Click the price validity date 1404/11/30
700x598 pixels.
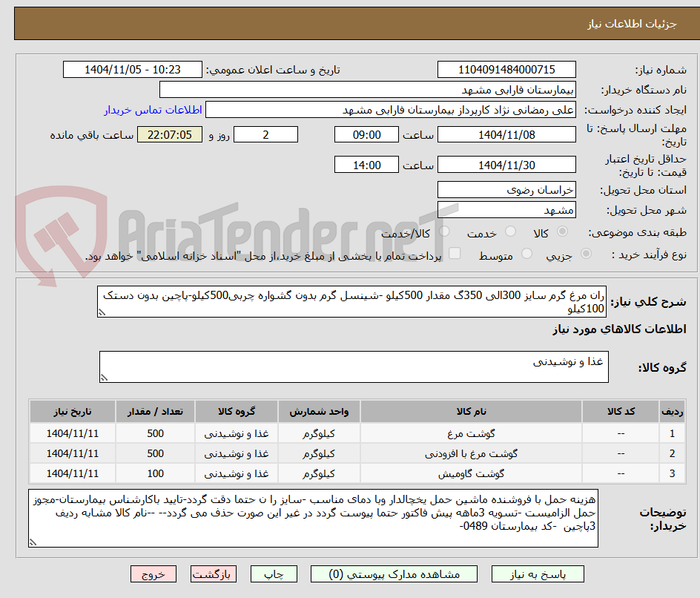tap(506, 165)
